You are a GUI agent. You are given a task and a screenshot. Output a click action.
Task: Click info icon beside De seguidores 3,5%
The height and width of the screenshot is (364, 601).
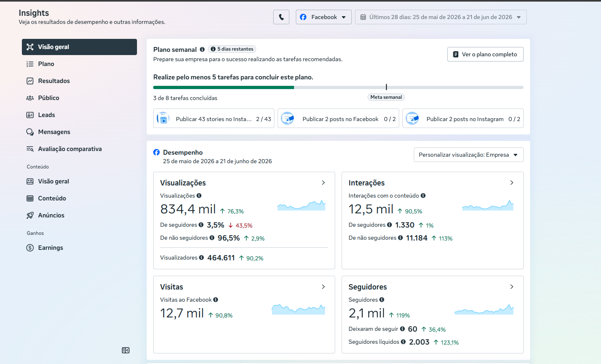(x=201, y=225)
